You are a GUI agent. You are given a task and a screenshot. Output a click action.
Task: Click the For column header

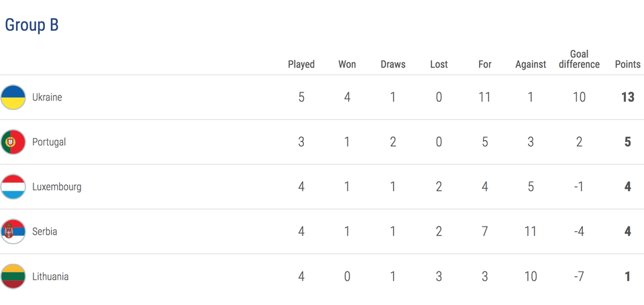(x=485, y=64)
